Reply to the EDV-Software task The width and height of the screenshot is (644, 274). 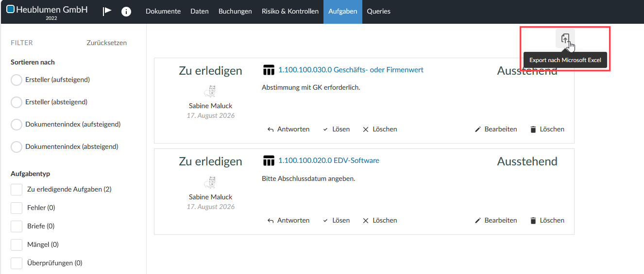(x=288, y=220)
